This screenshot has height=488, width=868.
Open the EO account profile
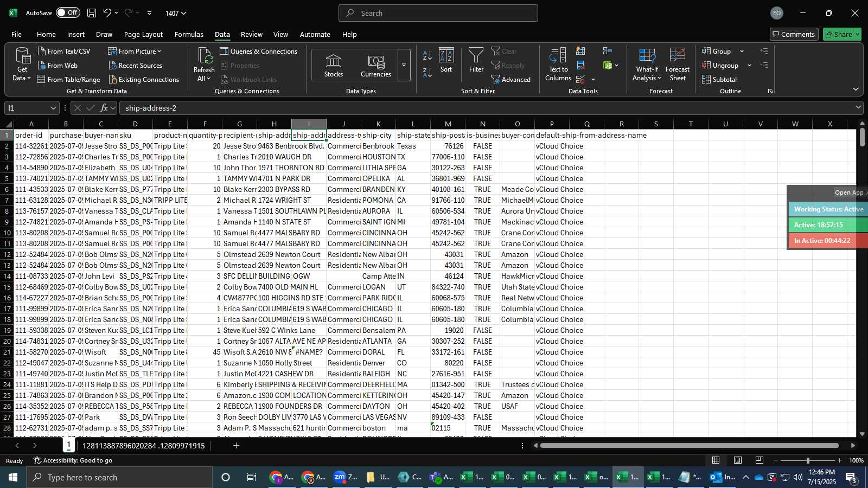[777, 13]
